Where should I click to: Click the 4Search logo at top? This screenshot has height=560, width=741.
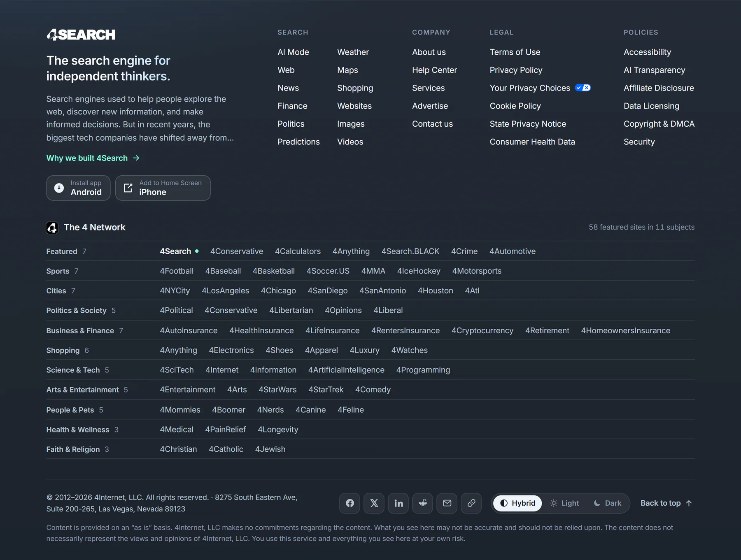pos(81,35)
